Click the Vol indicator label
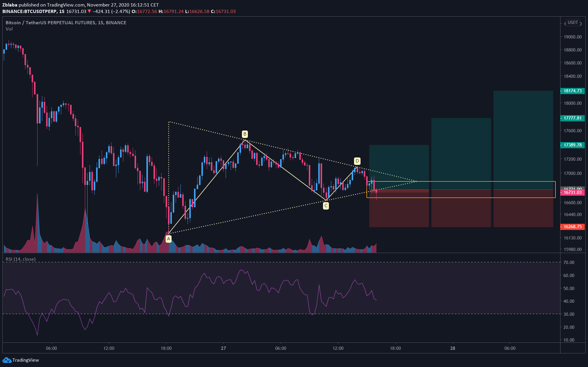 coord(9,29)
